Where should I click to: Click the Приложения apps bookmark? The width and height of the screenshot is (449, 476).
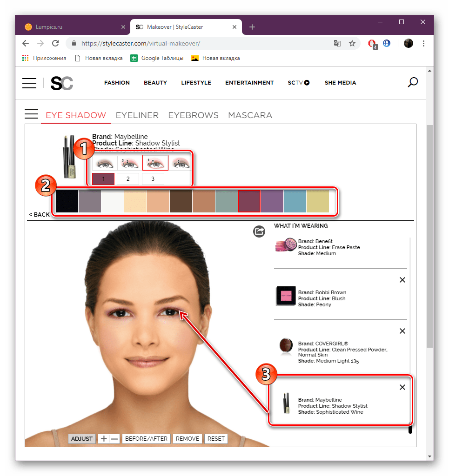(44, 58)
